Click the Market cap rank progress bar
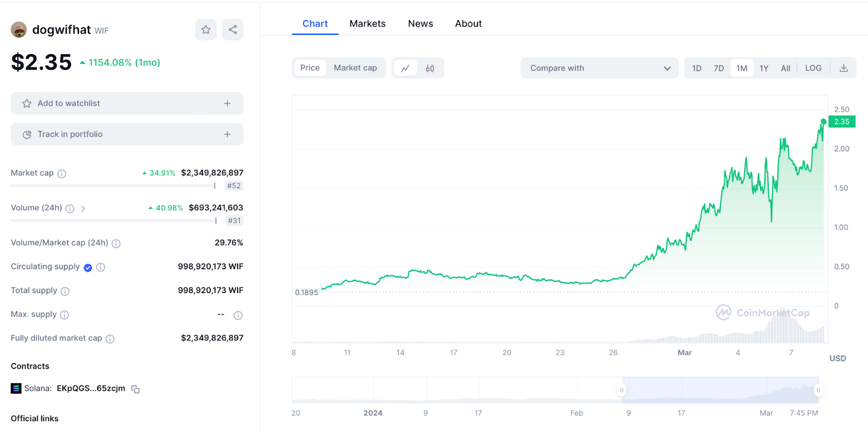Image resolution: width=868 pixels, height=431 pixels. tap(113, 186)
